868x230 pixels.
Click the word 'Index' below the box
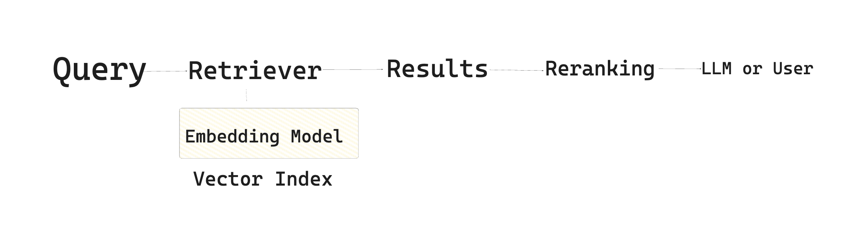click(x=303, y=179)
